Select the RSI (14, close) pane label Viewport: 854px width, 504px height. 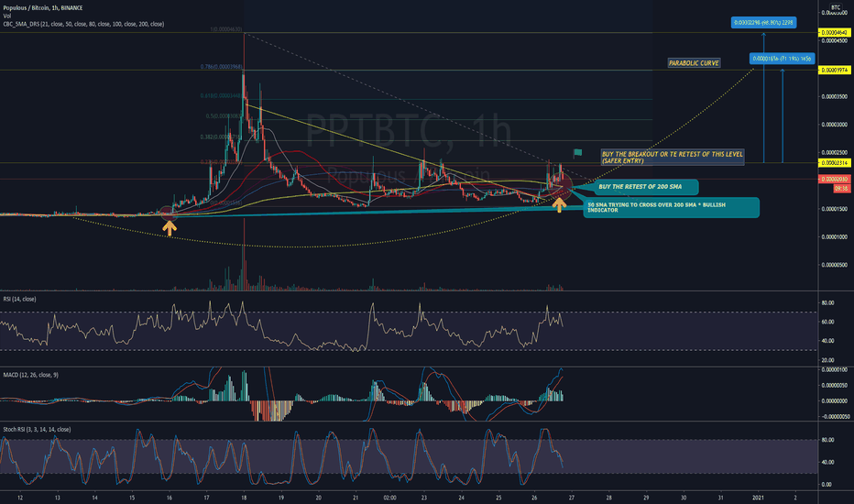coord(21,299)
